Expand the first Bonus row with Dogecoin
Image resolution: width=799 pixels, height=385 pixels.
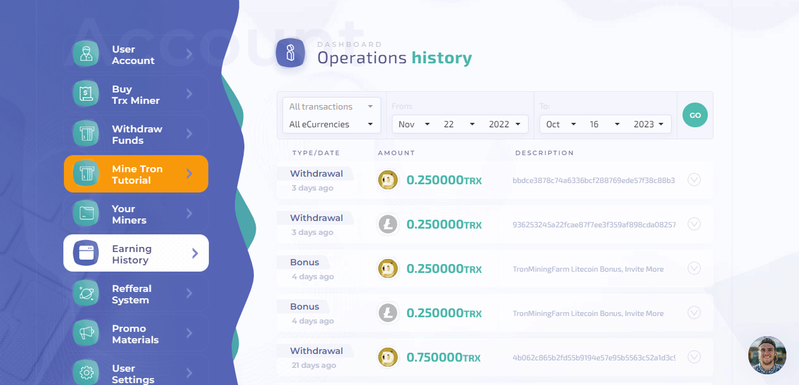pyautogui.click(x=694, y=268)
